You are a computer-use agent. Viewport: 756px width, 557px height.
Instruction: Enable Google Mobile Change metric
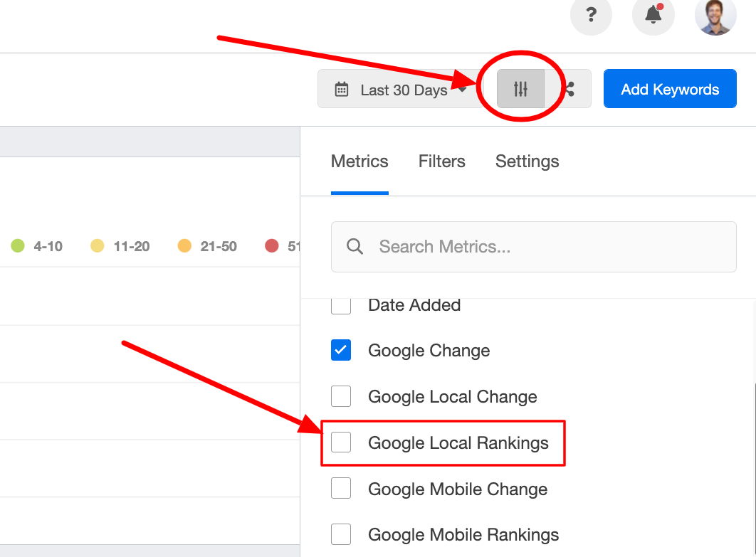341,489
